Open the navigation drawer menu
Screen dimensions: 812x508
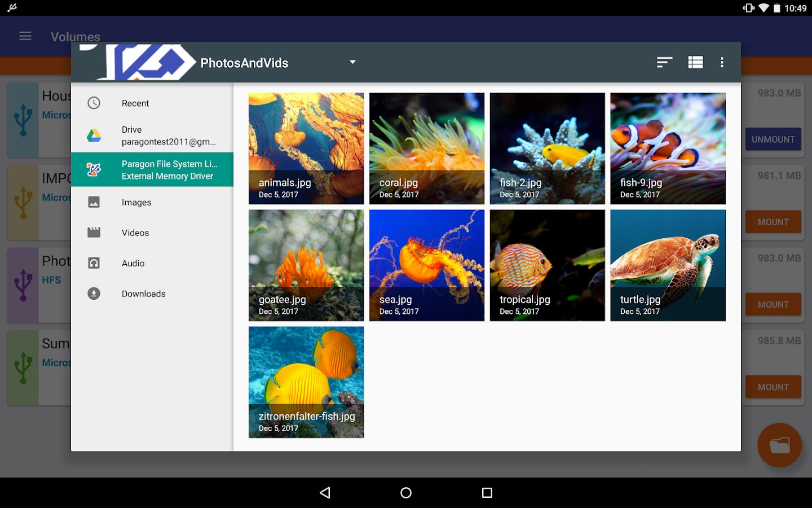pyautogui.click(x=25, y=36)
